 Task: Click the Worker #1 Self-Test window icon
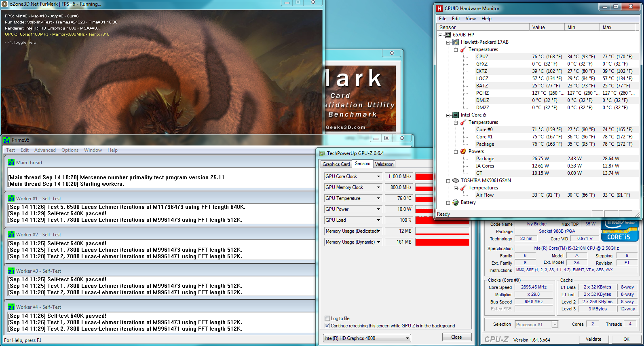[11, 199]
